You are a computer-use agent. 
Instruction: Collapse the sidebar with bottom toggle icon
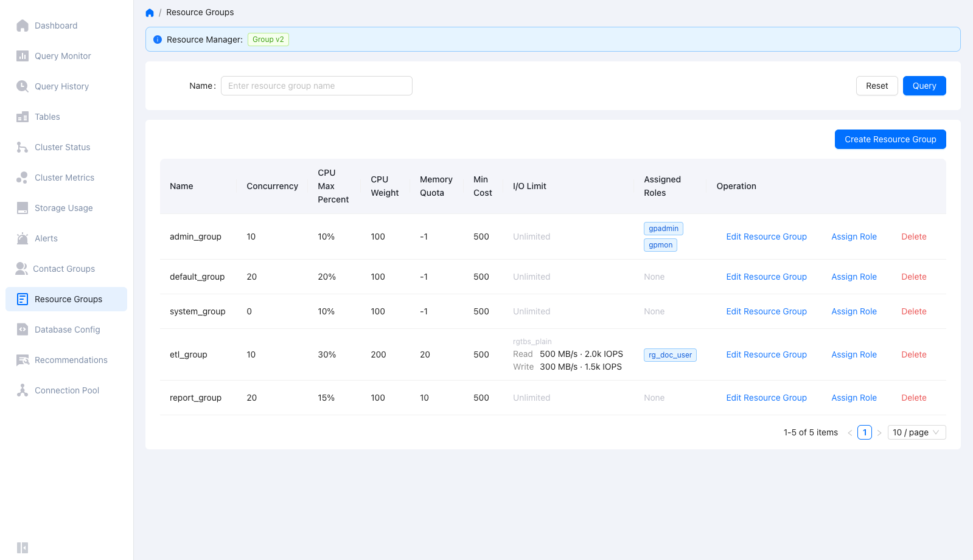coord(23,548)
